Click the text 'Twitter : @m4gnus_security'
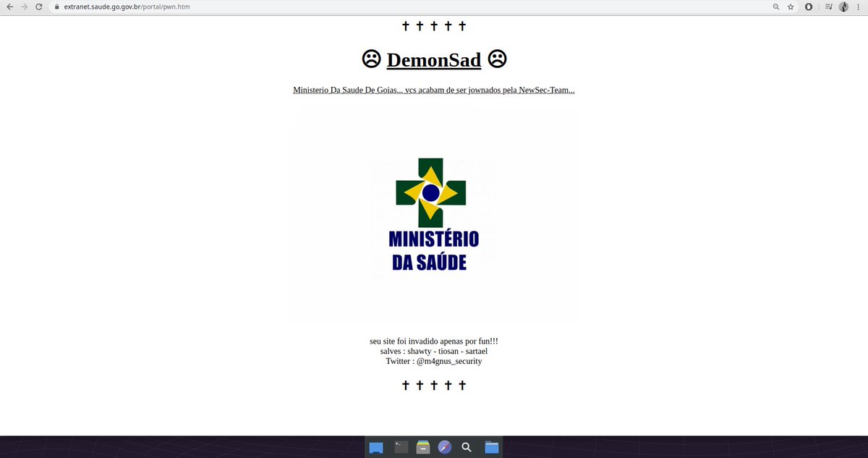868x458 pixels. tap(434, 361)
